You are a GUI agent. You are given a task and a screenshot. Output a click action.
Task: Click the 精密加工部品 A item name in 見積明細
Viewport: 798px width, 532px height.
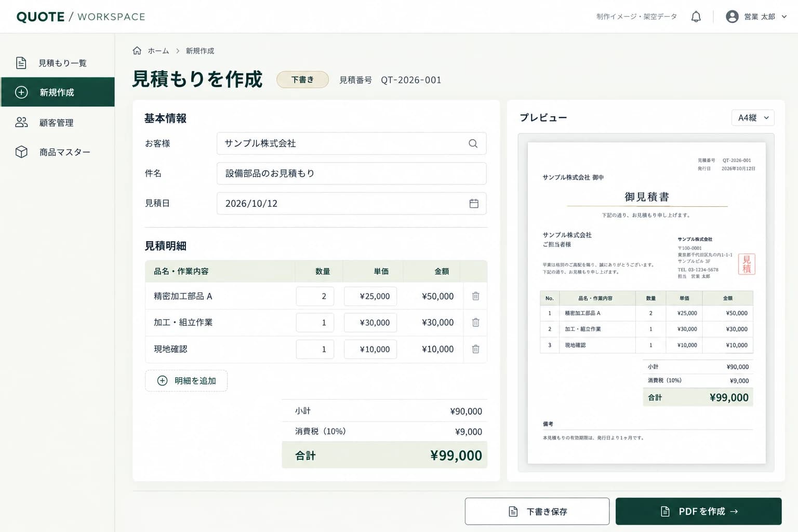point(183,296)
